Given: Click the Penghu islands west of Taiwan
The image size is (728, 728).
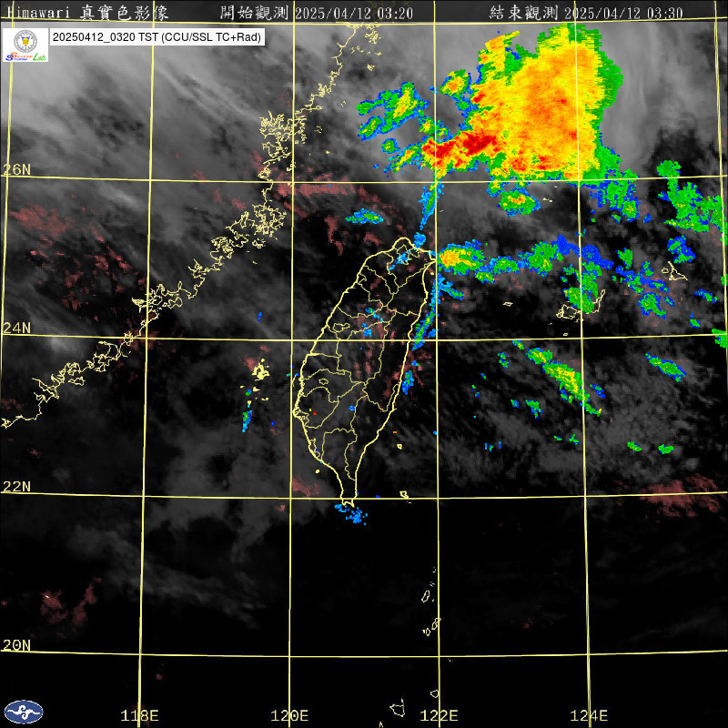Looking at the screenshot, I should point(260,370).
